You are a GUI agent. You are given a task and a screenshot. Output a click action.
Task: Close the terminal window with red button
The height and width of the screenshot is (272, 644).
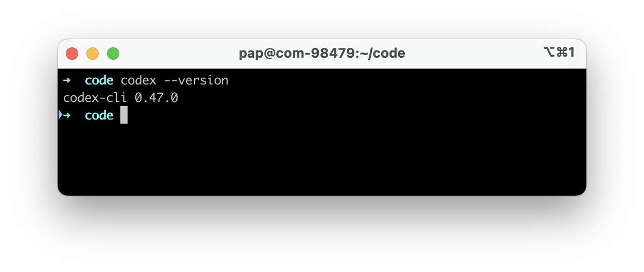72,53
